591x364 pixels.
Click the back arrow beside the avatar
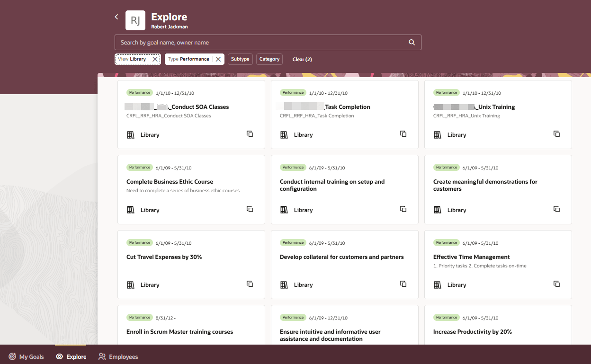pos(116,16)
